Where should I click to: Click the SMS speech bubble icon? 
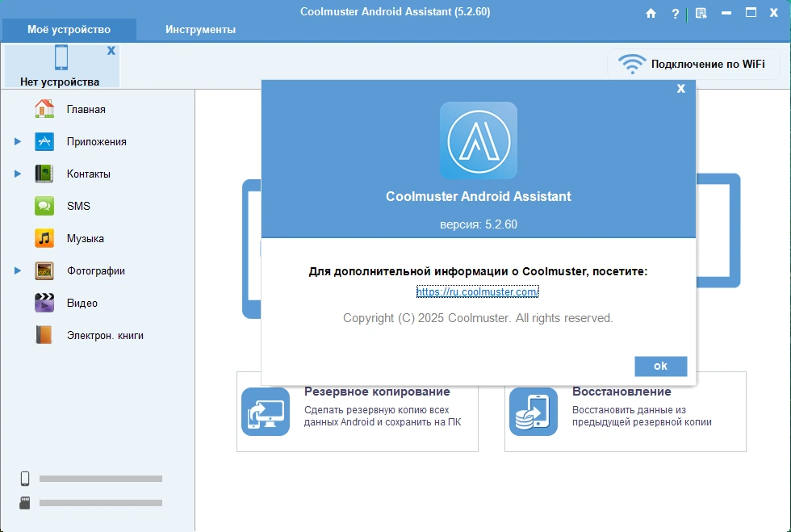(44, 206)
